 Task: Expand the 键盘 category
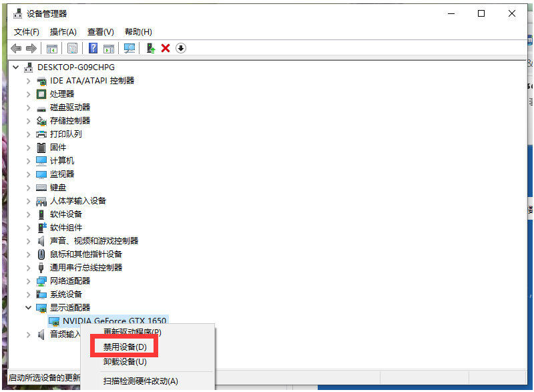28,188
